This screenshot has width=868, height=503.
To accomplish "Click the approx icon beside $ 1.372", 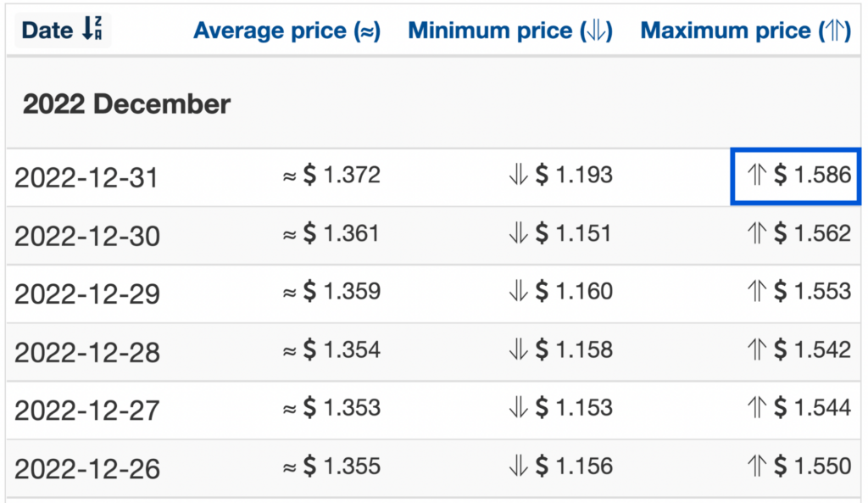I will coord(289,176).
